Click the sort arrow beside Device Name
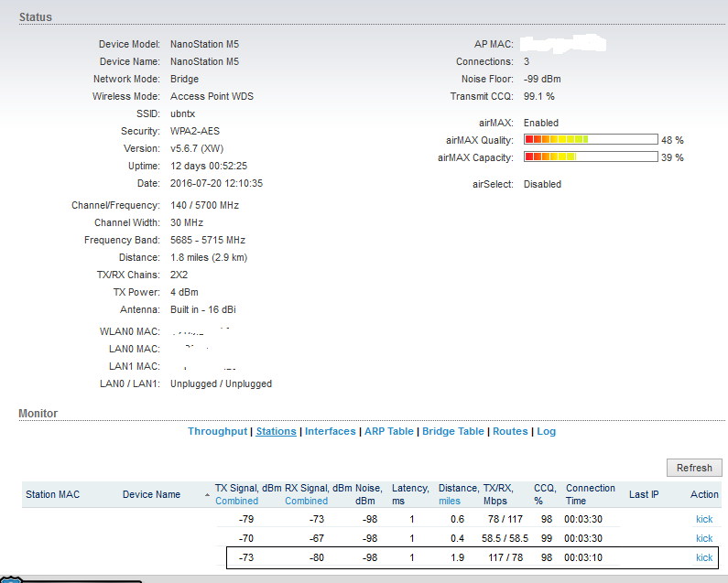 pyautogui.click(x=206, y=495)
